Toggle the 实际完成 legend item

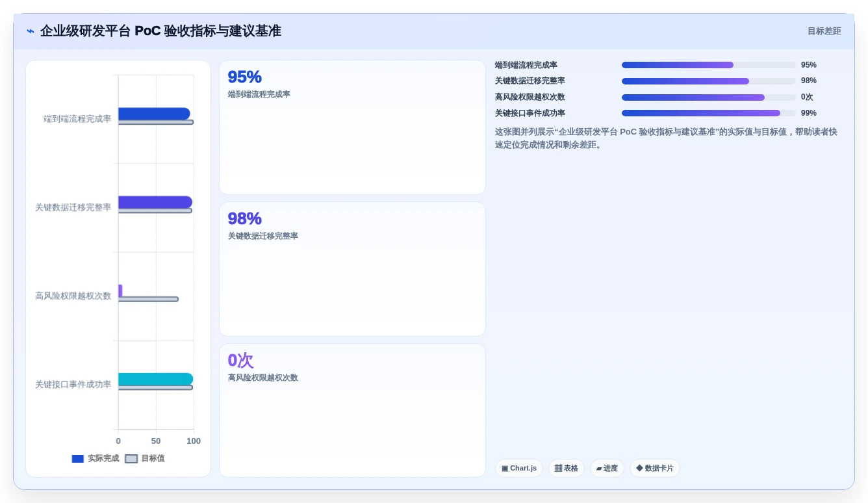[x=96, y=458]
